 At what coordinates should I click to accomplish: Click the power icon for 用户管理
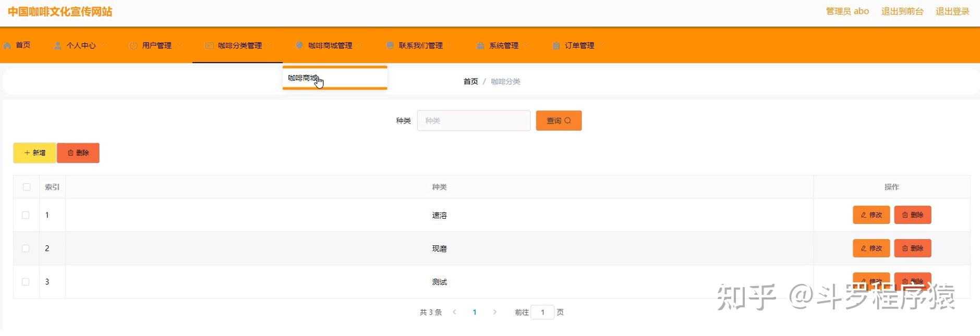click(133, 46)
